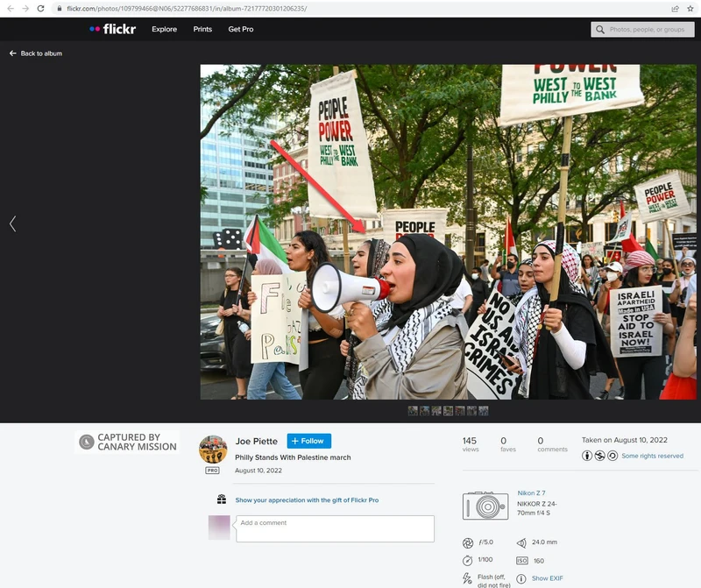Image resolution: width=701 pixels, height=588 pixels.
Task: Go back to album
Action: [x=36, y=53]
